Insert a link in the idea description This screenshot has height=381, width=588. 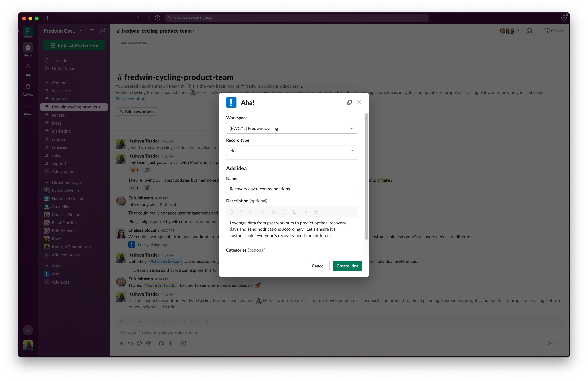click(262, 212)
